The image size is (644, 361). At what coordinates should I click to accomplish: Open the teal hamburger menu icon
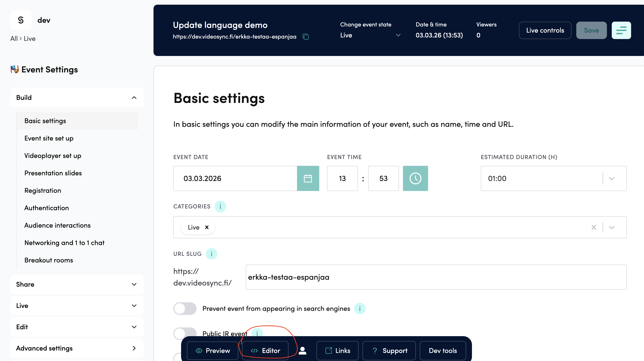coord(621,30)
